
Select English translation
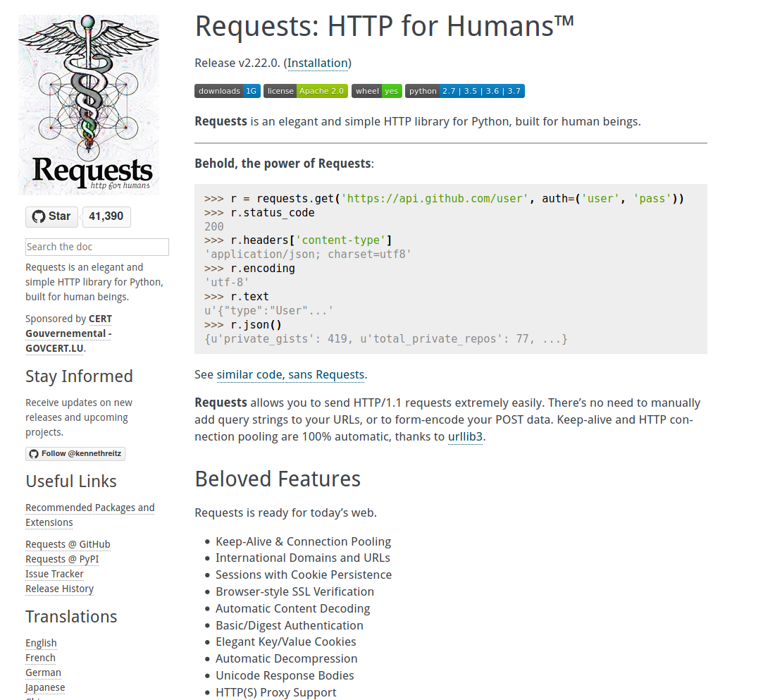tap(41, 643)
